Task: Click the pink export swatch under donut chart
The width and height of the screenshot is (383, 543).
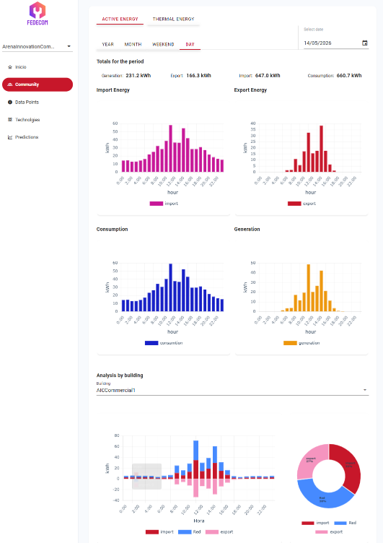Action: tap(322, 532)
